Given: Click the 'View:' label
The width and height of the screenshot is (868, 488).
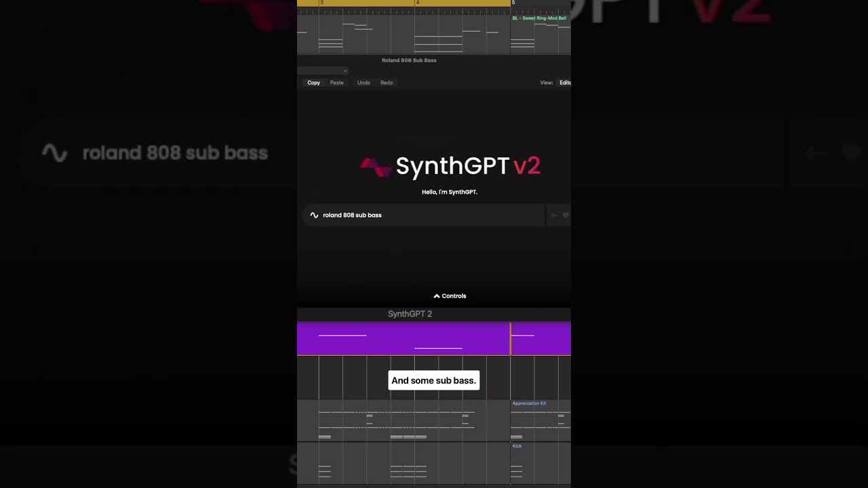Looking at the screenshot, I should pos(547,83).
